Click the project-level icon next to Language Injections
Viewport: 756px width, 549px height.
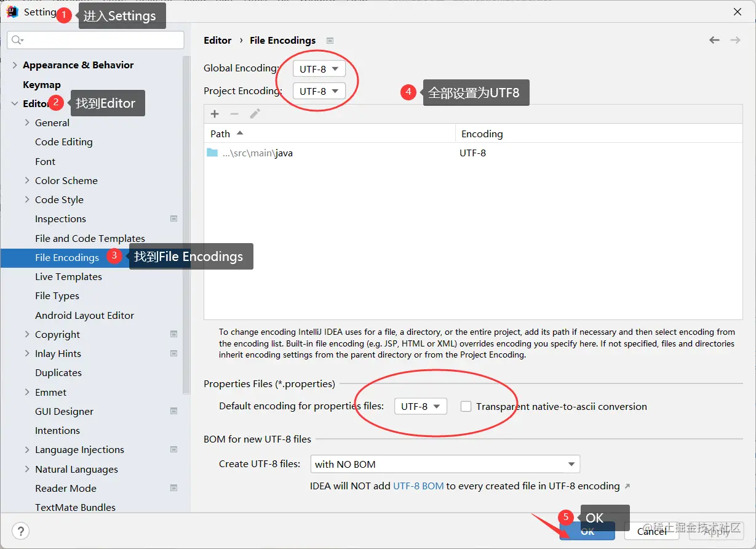(x=173, y=449)
